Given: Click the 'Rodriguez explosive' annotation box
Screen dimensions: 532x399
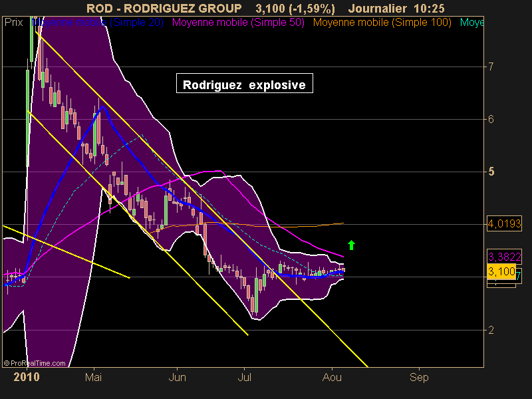Looking at the screenshot, I should [x=245, y=83].
